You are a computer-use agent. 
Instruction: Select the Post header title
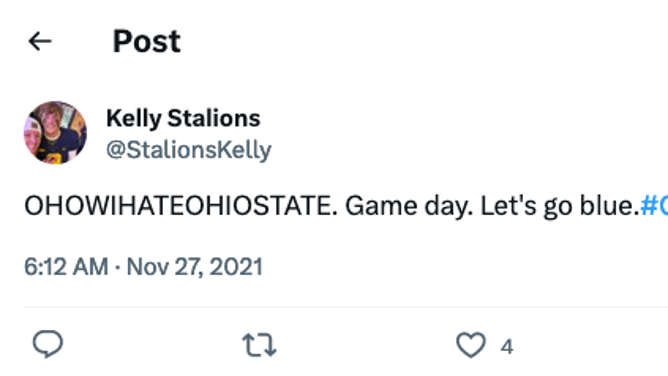click(x=147, y=41)
